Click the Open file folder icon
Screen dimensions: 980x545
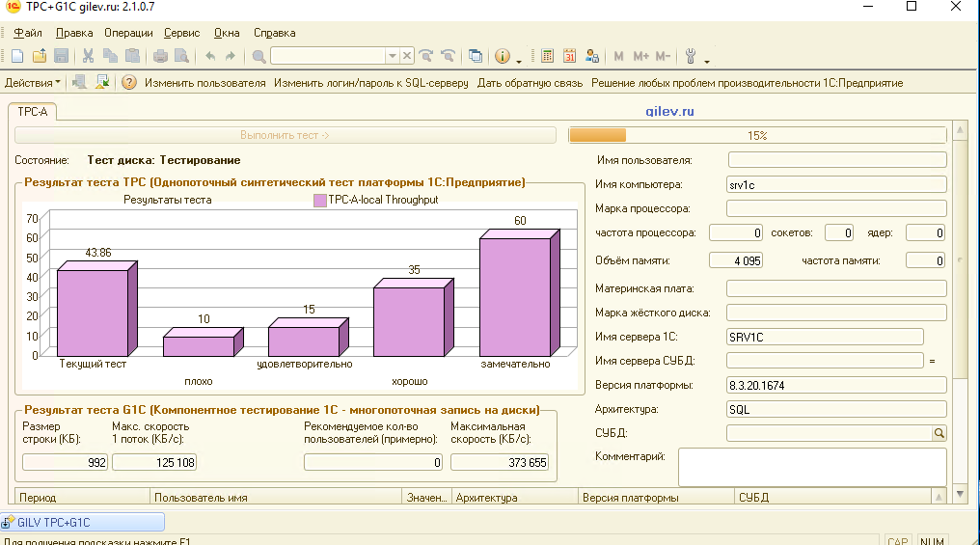coord(39,56)
